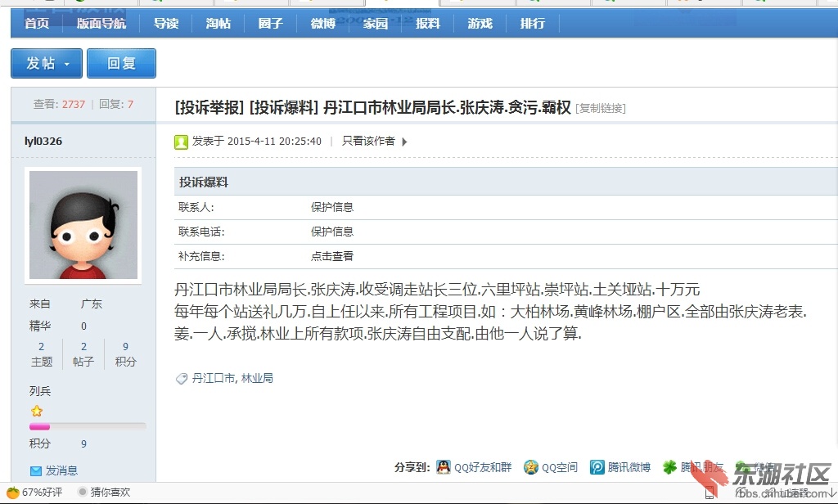Click the 列兵 user rank label

tap(40, 391)
